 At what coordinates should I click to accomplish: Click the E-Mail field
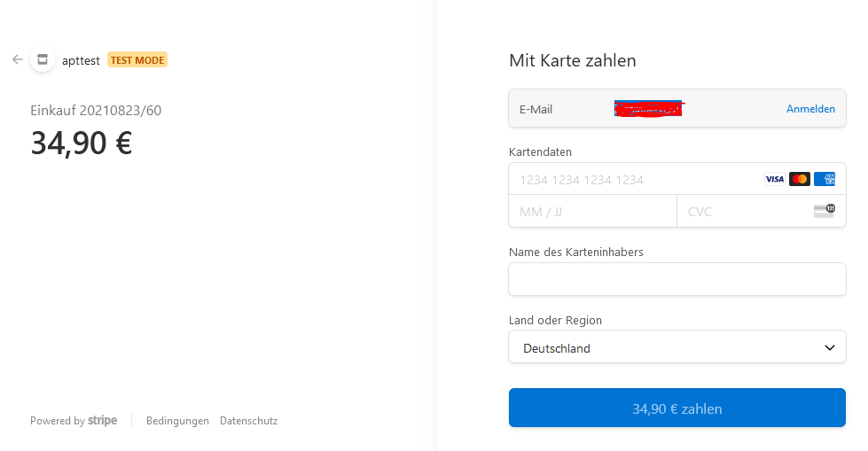point(649,109)
